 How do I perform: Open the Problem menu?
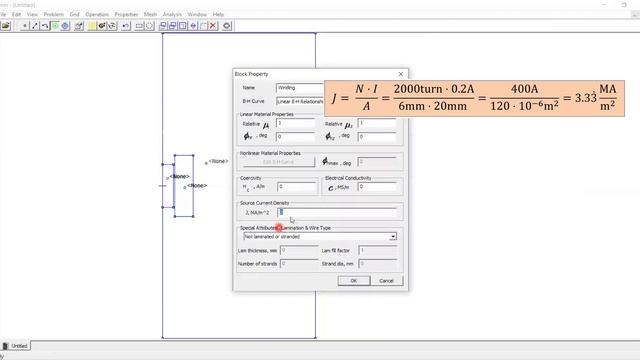tap(53, 14)
